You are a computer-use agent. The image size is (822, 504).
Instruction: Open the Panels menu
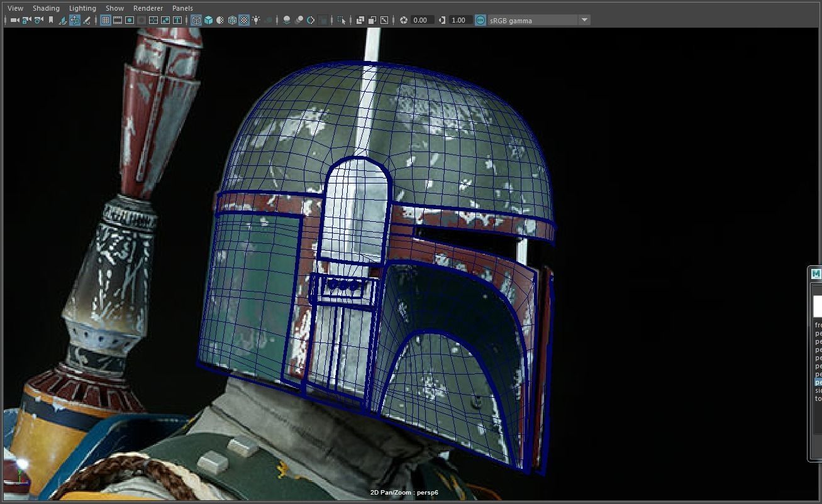182,8
